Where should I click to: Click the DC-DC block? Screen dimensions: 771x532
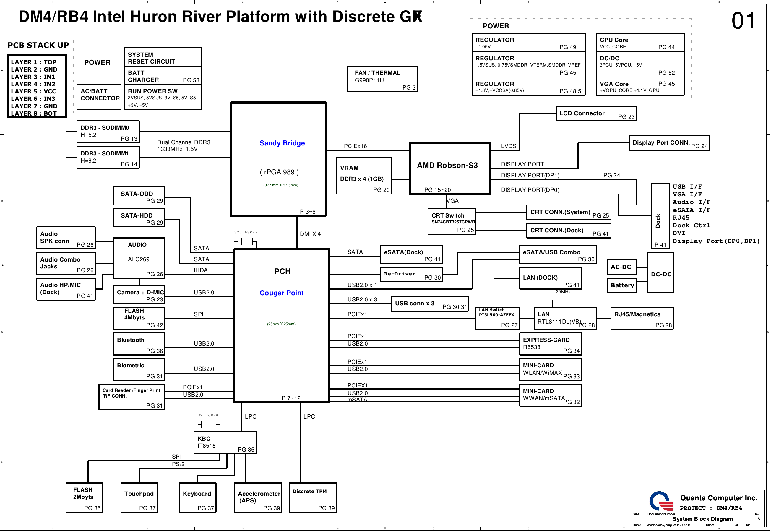(x=660, y=273)
